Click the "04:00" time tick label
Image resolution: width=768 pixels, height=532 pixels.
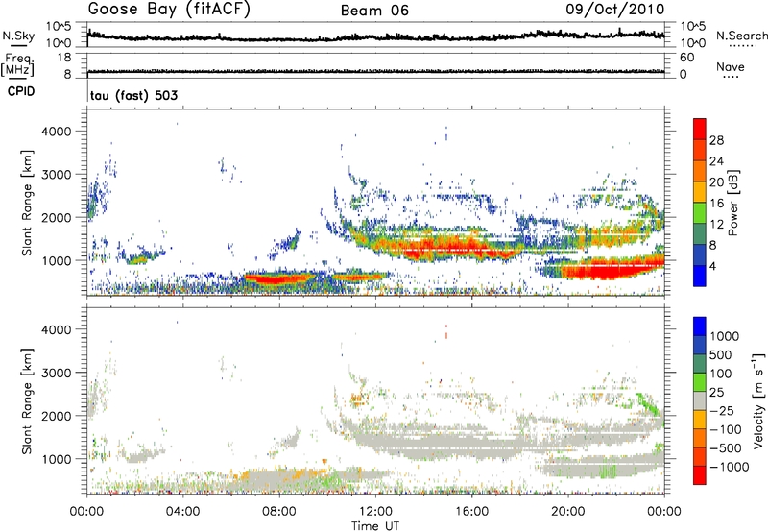pyautogui.click(x=182, y=512)
